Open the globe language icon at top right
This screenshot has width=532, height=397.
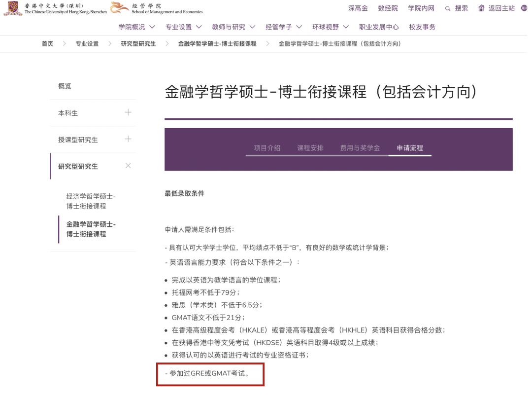pos(524,8)
